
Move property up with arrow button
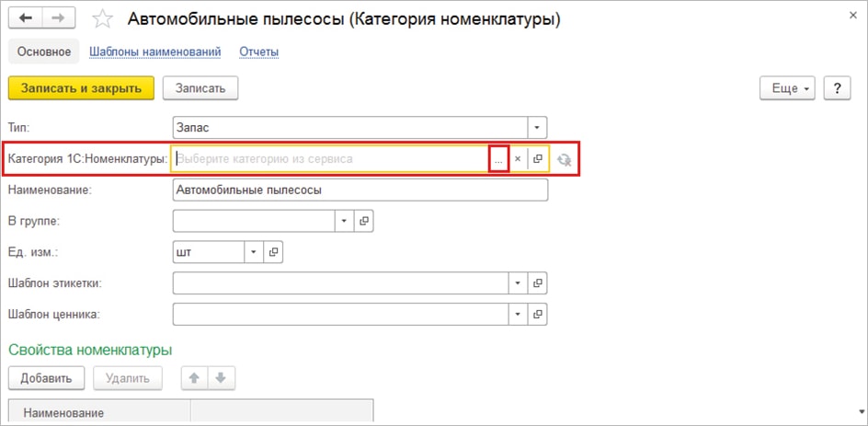tap(194, 377)
